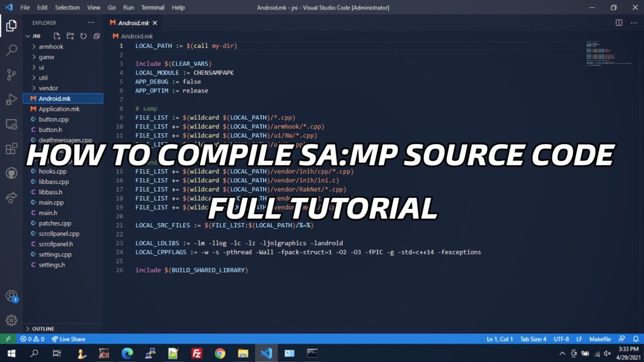
Task: Open the File menu
Action: (25, 8)
